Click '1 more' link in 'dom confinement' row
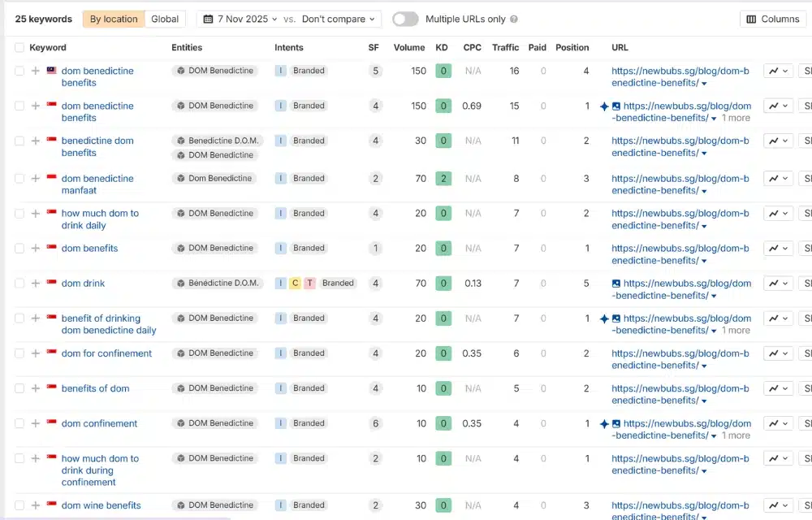 point(736,435)
